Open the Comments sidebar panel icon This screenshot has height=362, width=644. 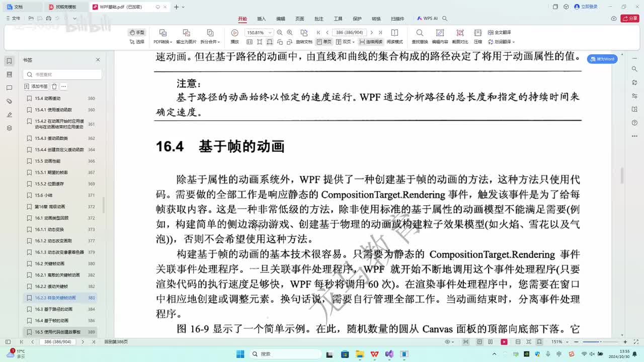tap(9, 88)
